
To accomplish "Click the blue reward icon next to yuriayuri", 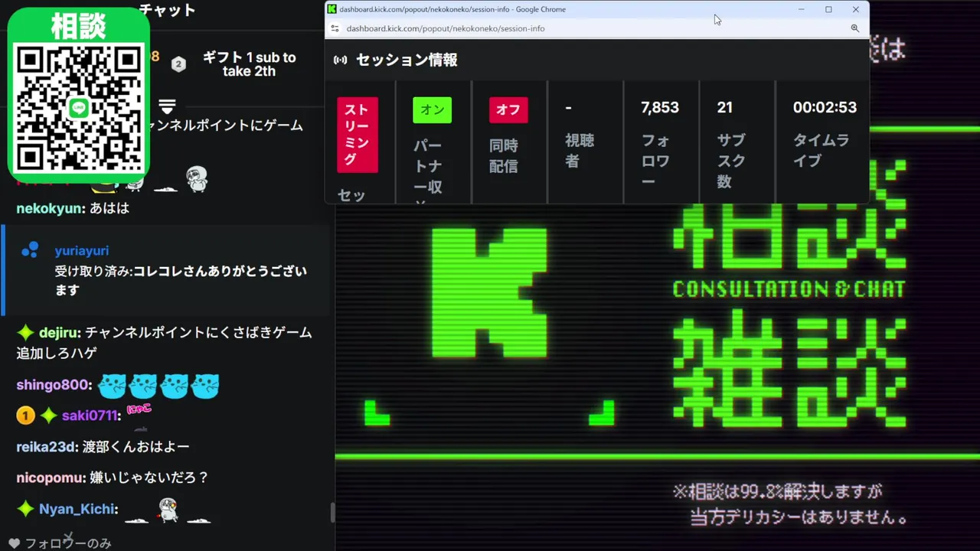I will [x=30, y=249].
